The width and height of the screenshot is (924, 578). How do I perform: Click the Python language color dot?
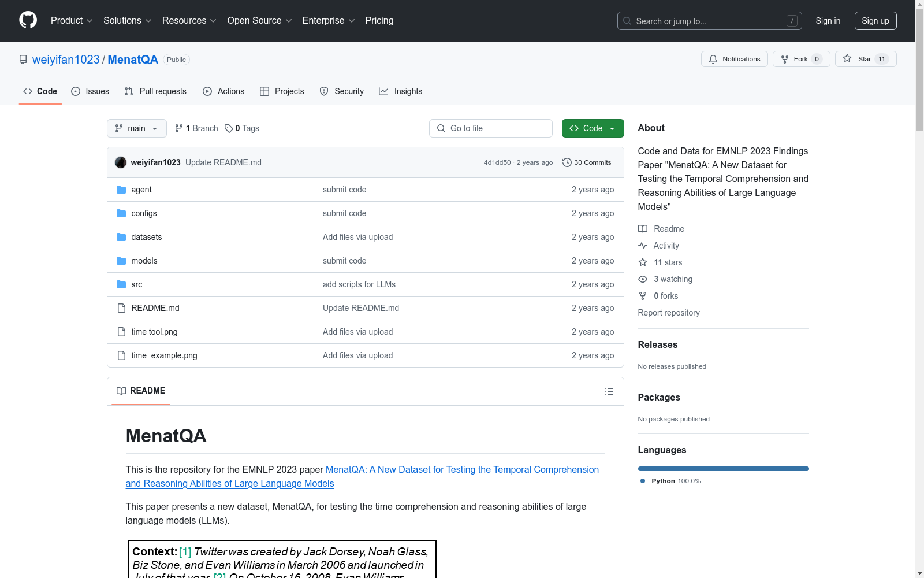643,481
